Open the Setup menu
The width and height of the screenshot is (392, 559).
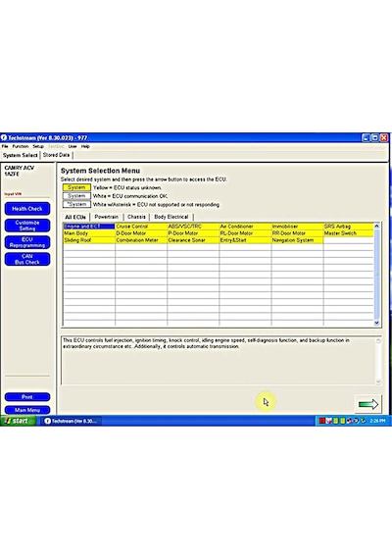[x=38, y=146]
